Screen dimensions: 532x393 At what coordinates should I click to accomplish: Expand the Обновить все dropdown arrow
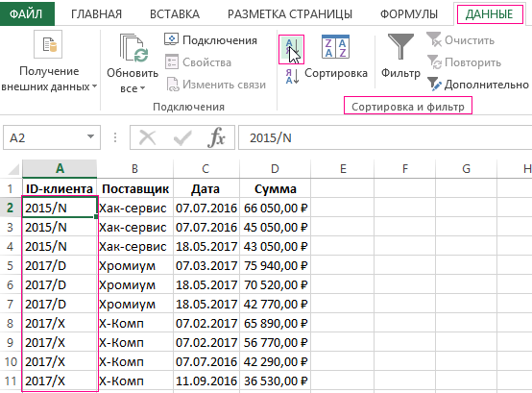pyautogui.click(x=142, y=88)
